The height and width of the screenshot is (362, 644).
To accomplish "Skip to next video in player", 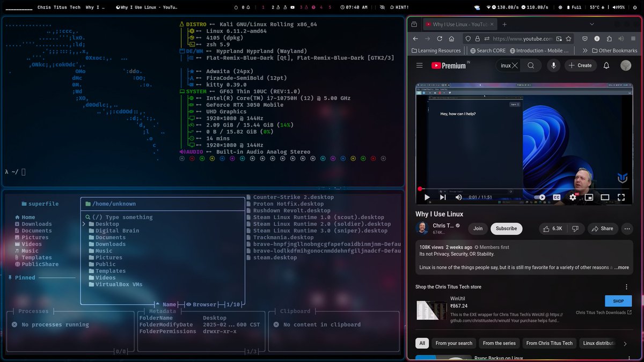I will pyautogui.click(x=443, y=197).
